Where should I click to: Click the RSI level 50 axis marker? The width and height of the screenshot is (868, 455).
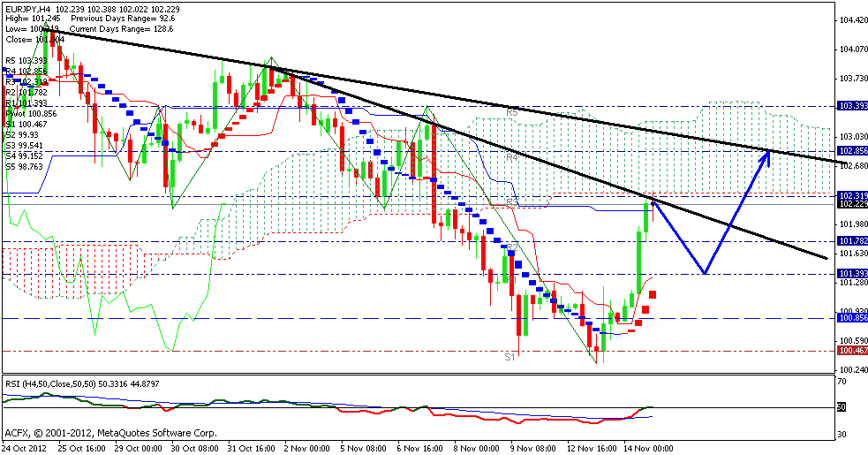click(842, 407)
